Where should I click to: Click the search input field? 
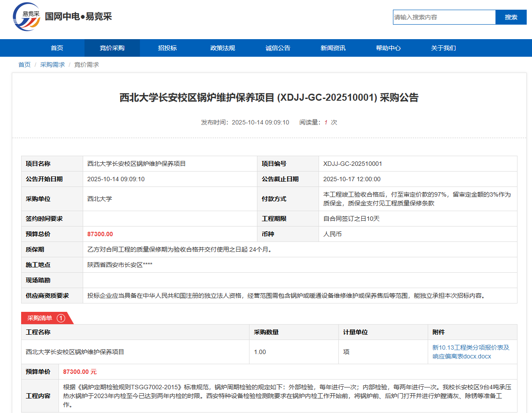(x=444, y=17)
